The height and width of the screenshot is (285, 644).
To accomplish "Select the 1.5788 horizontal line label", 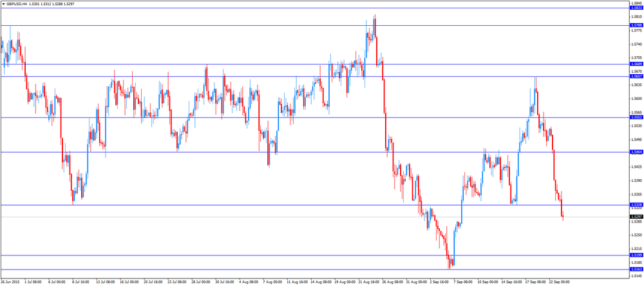I will (x=636, y=25).
